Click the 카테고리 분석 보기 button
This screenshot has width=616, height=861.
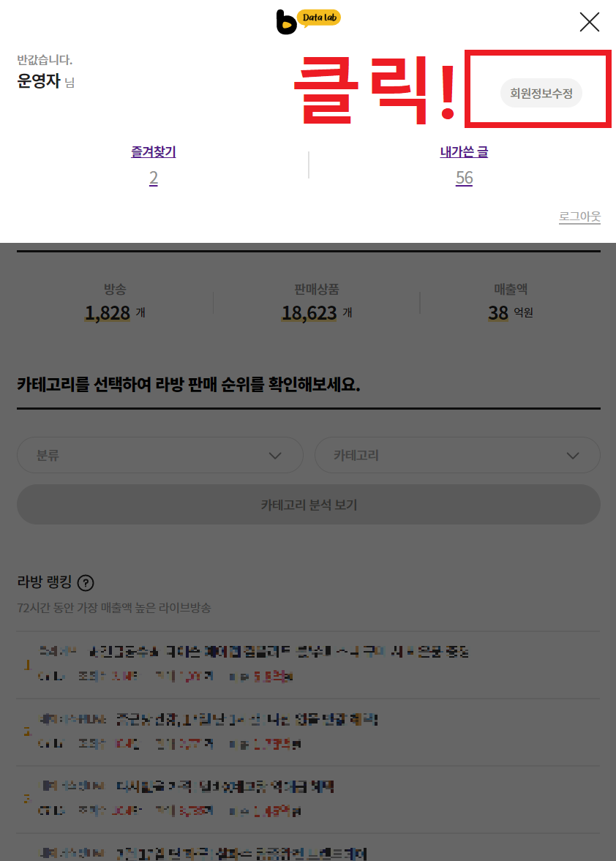309,504
